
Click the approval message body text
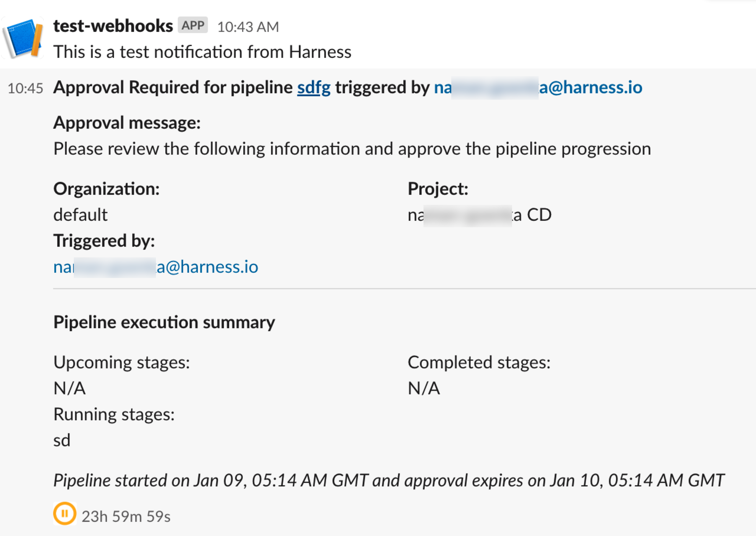pos(352,149)
